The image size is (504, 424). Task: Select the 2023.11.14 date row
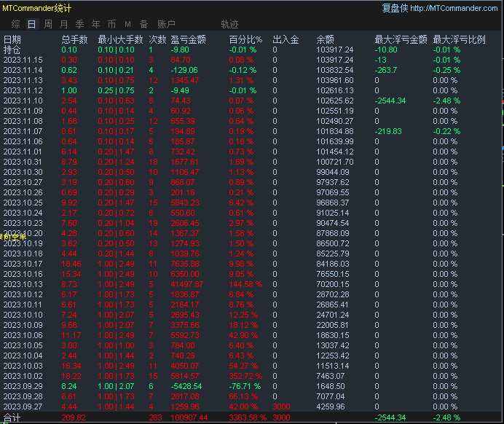tap(23, 70)
